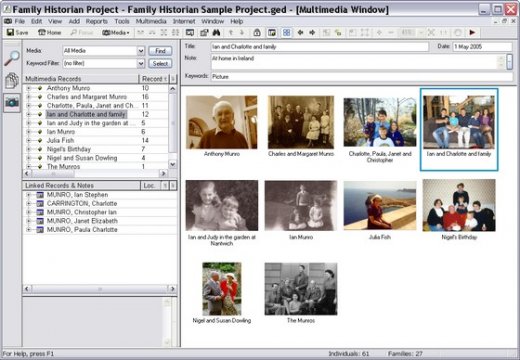The width and height of the screenshot is (520, 360).
Task: Click the Save toolbar button
Action: [17, 32]
